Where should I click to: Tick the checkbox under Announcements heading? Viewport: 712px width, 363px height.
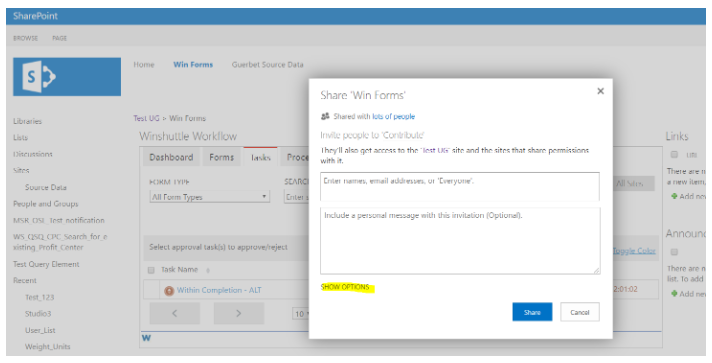point(674,252)
